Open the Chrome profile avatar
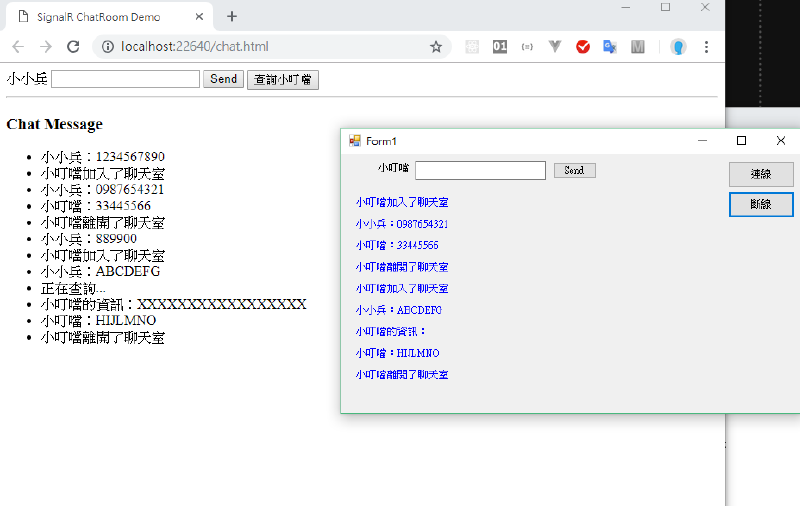The width and height of the screenshot is (800, 506). [678, 47]
